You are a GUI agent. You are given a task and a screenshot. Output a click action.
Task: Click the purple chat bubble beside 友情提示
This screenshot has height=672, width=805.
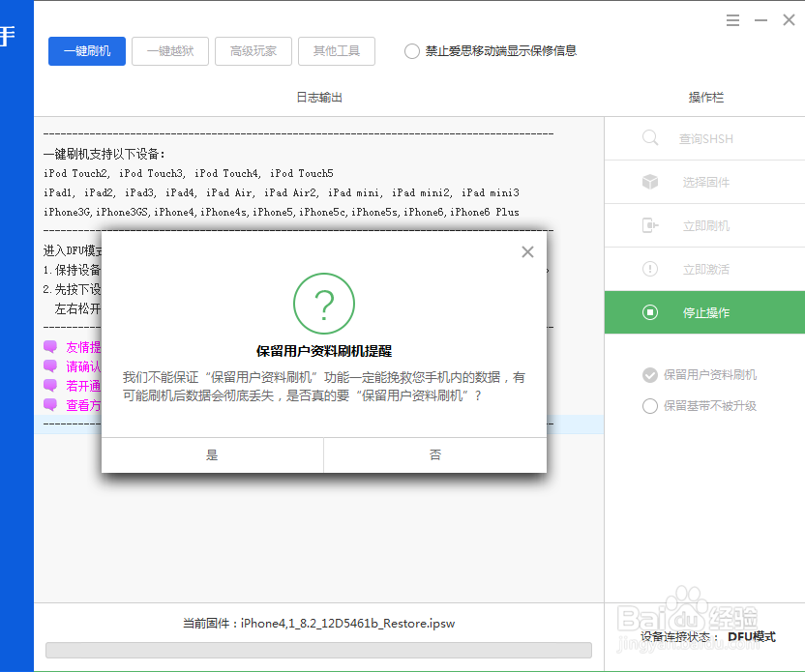coord(50,346)
